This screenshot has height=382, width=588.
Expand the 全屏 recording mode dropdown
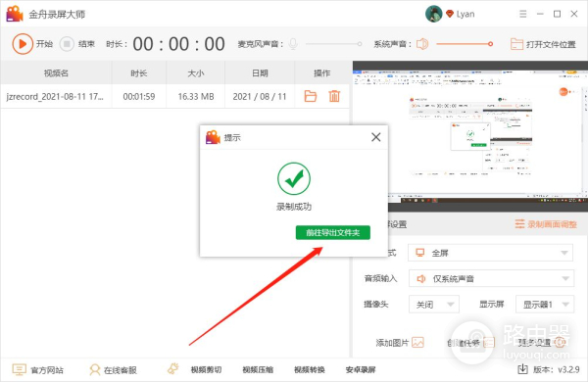click(x=490, y=253)
